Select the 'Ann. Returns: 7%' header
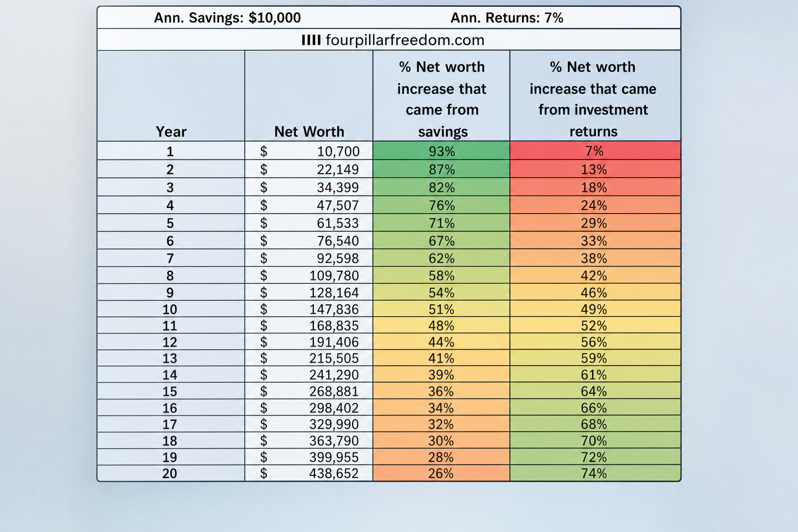Viewport: 798px width, 532px height. click(x=507, y=18)
